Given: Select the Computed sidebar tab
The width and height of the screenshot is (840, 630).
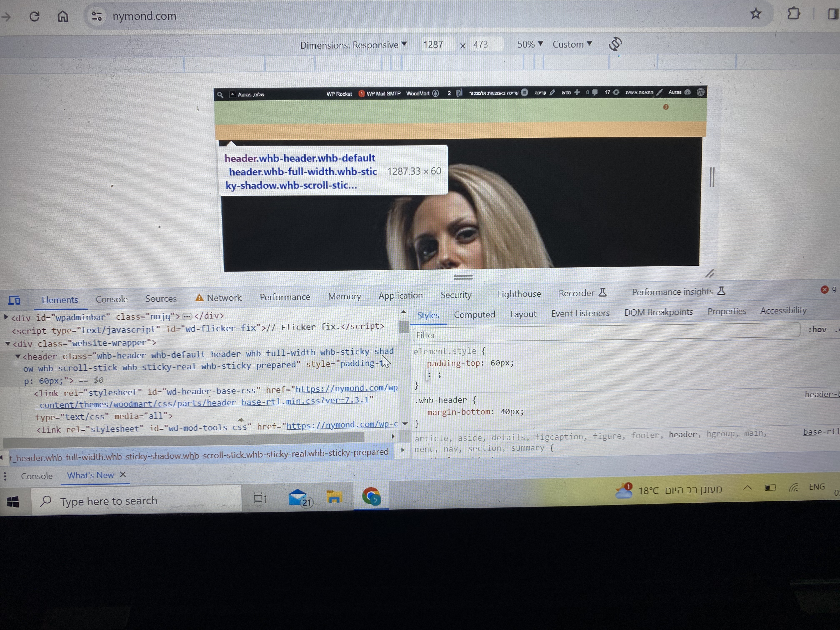Looking at the screenshot, I should (x=475, y=314).
